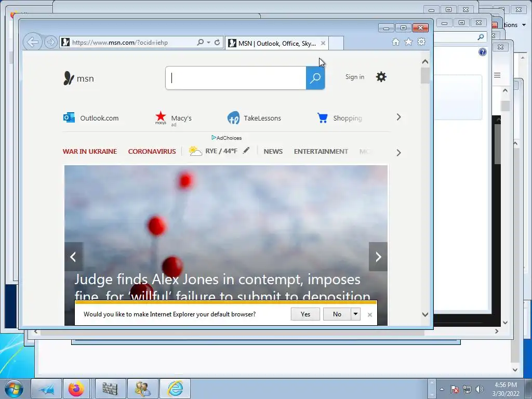Open the address bar autocomplete dropdown arrow
Viewport: 532px width, 399px height.
(208, 43)
